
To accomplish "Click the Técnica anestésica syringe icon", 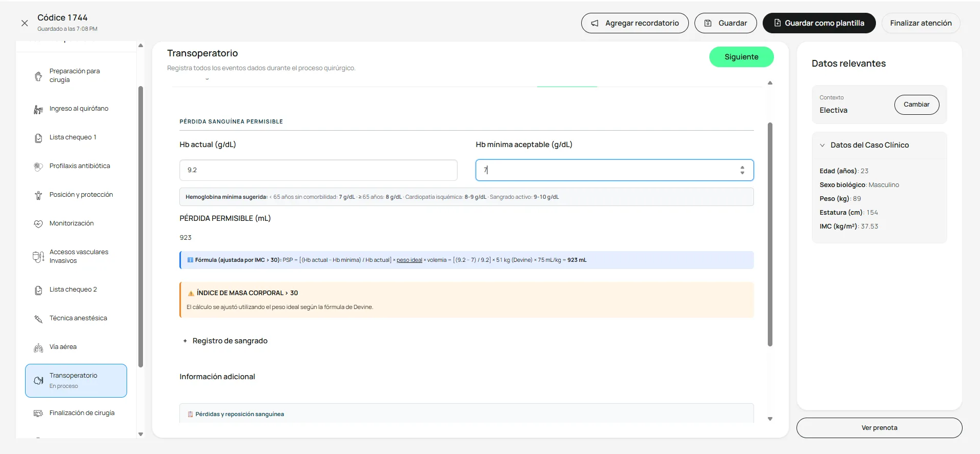I will coord(38,319).
